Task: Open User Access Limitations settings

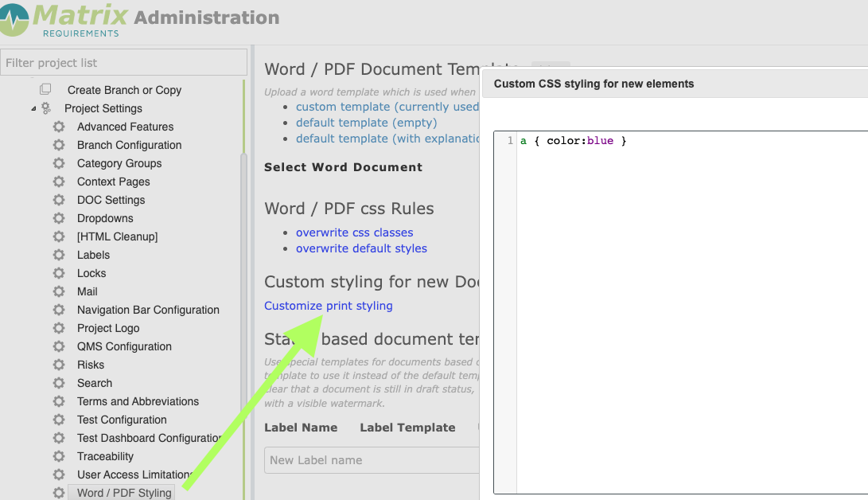Action: pos(134,474)
